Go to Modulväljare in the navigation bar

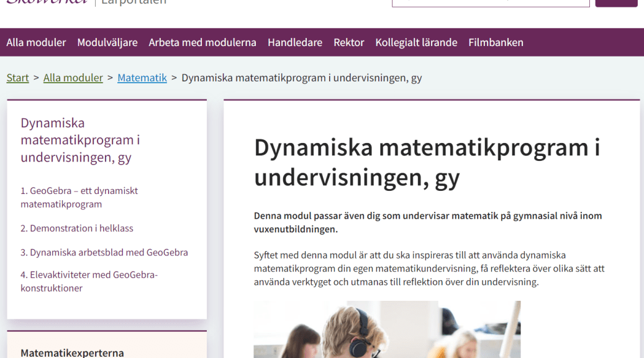pyautogui.click(x=107, y=42)
